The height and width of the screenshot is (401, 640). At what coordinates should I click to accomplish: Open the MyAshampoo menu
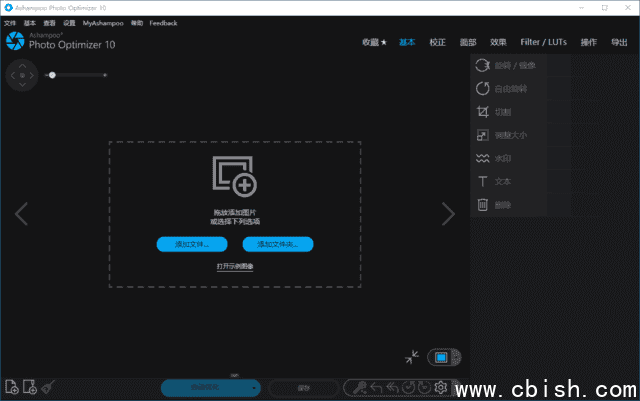pos(103,23)
